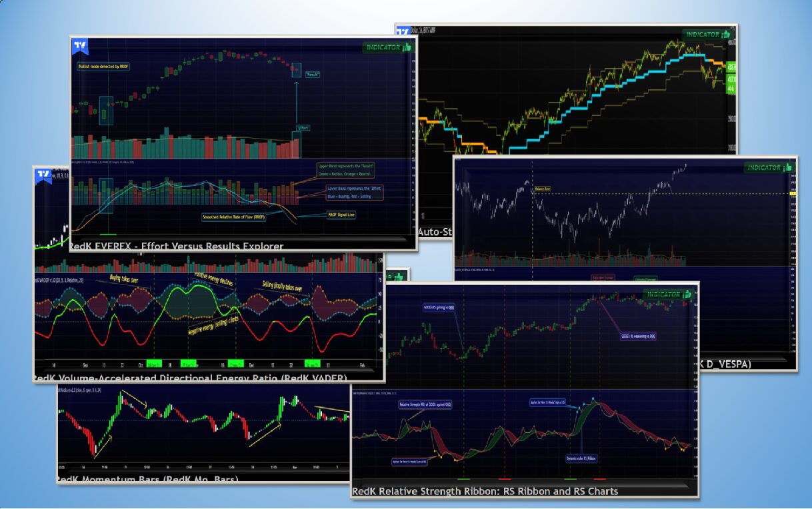Open the RedK Momentum Bars chart thumbnail
The image size is (812, 509).
pyautogui.click(x=203, y=433)
